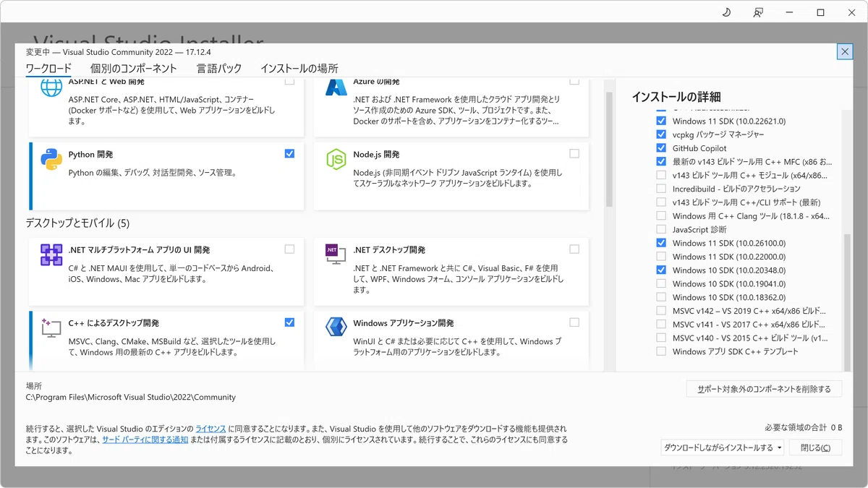The width and height of the screenshot is (868, 488).
Task: Open the サード パーティに関する通知 link
Action: click(x=145, y=440)
